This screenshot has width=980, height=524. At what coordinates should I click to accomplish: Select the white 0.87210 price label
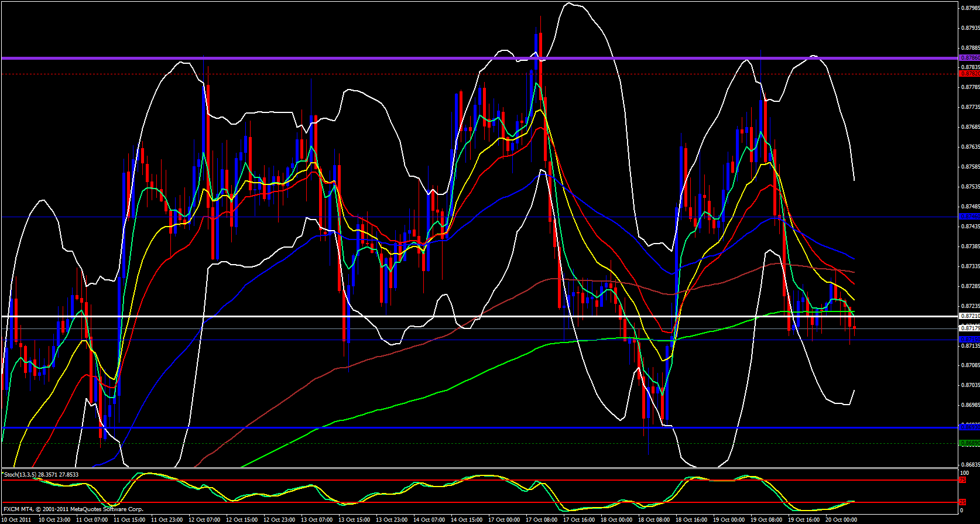coord(969,316)
